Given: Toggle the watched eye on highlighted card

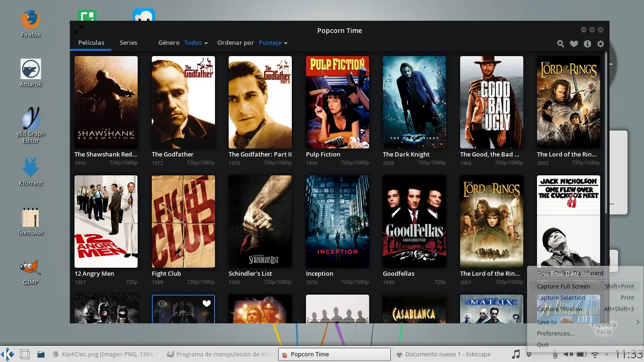Looking at the screenshot, I should coord(162,304).
